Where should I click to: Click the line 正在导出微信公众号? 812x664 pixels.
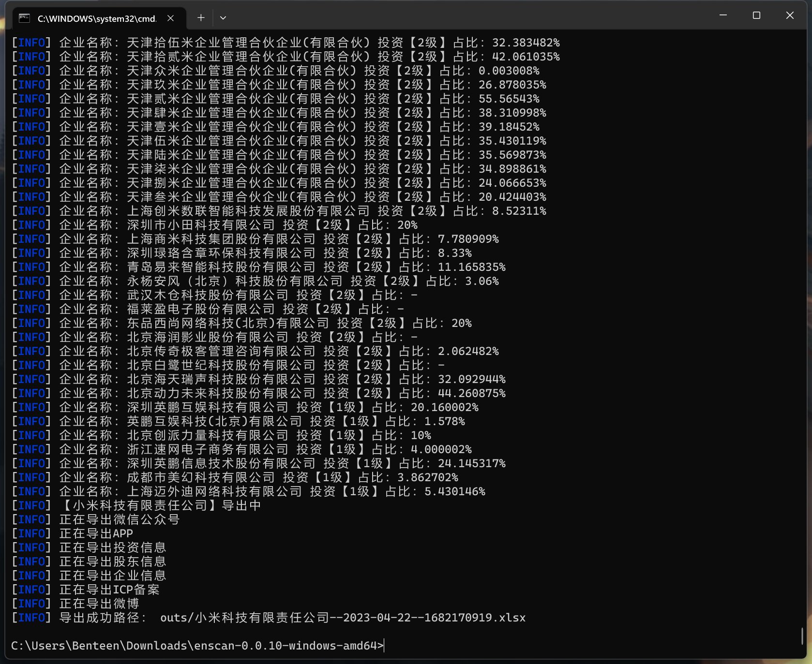pyautogui.click(x=95, y=519)
